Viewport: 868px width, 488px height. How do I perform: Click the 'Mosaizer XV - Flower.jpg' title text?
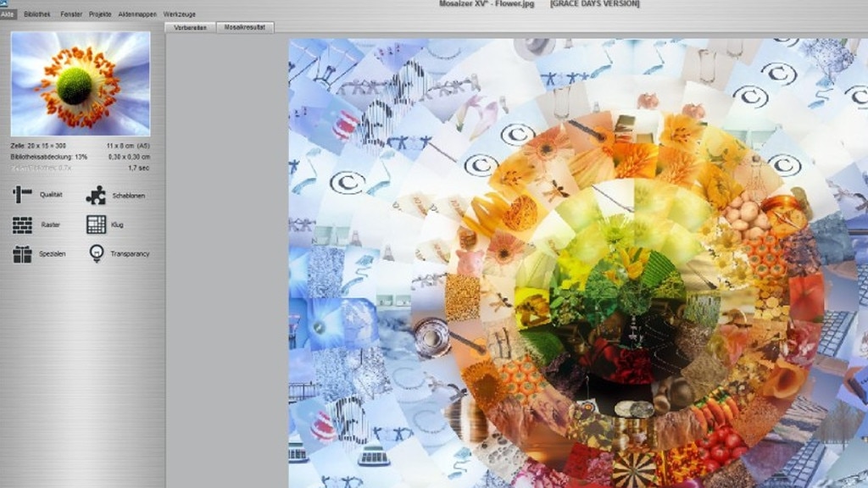(487, 4)
